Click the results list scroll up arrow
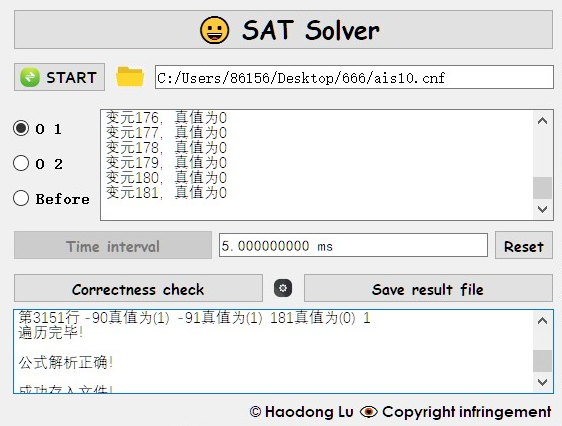 pos(542,121)
